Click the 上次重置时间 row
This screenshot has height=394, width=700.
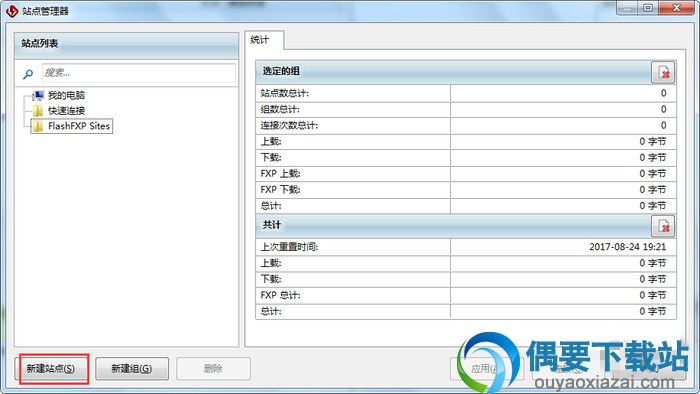click(x=466, y=247)
